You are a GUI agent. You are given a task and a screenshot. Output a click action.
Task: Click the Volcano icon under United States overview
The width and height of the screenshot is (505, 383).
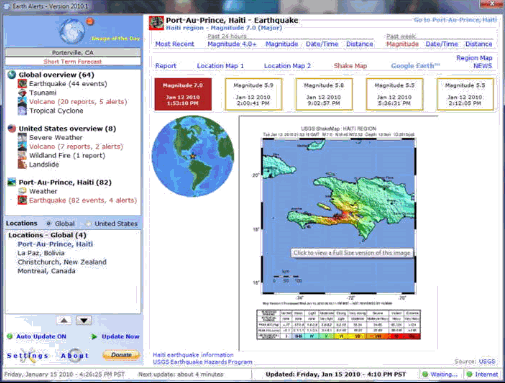point(22,146)
